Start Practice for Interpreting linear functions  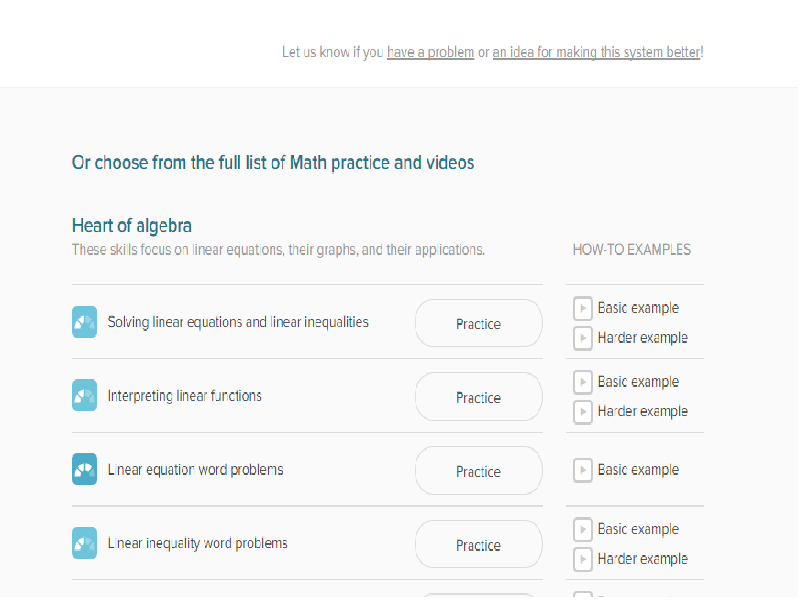(x=479, y=397)
